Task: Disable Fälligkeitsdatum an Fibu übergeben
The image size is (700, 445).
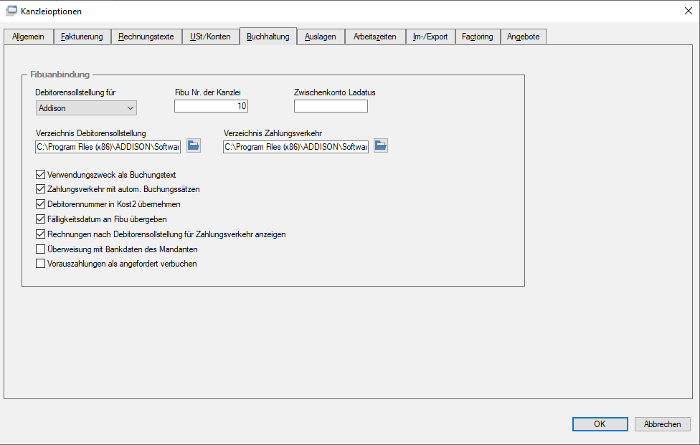Action: coord(40,219)
